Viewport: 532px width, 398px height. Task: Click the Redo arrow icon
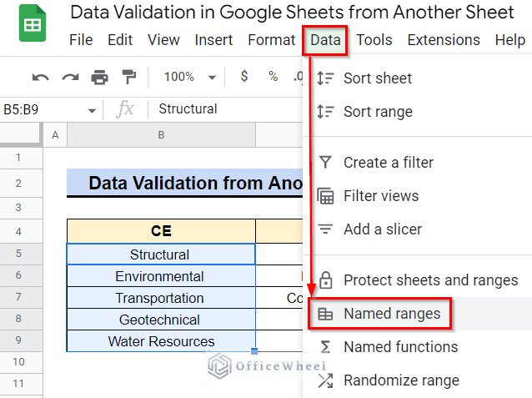[x=70, y=78]
